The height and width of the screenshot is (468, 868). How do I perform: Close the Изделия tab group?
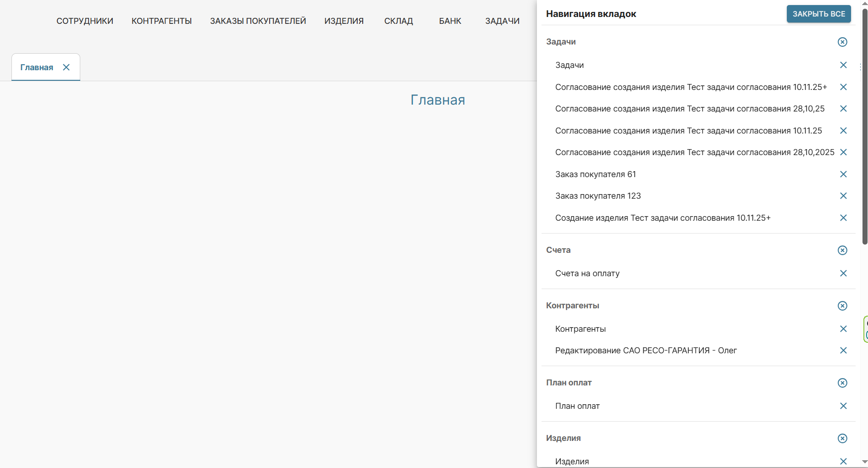[842, 439]
